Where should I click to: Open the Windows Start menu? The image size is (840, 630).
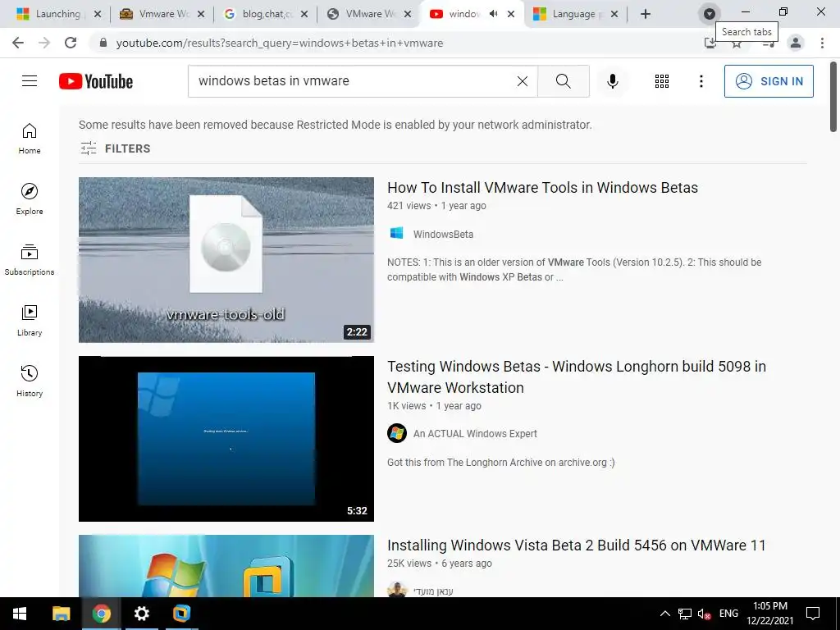[20, 614]
